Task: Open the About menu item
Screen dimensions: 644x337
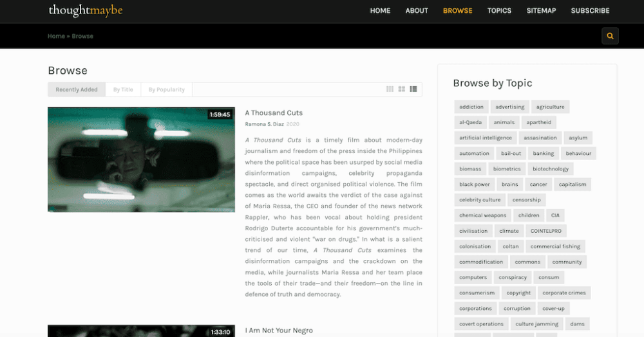Action: (417, 11)
